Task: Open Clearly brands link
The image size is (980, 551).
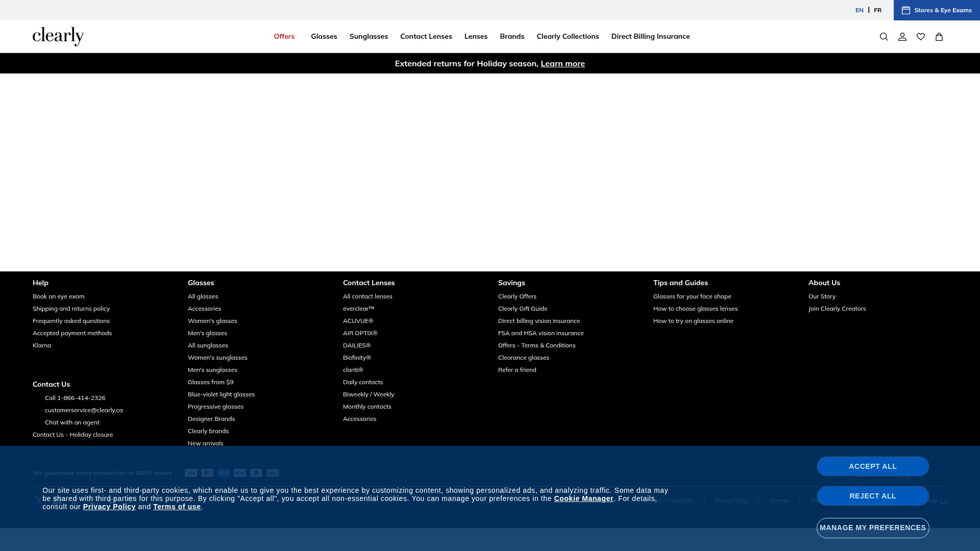Action: pos(208,431)
